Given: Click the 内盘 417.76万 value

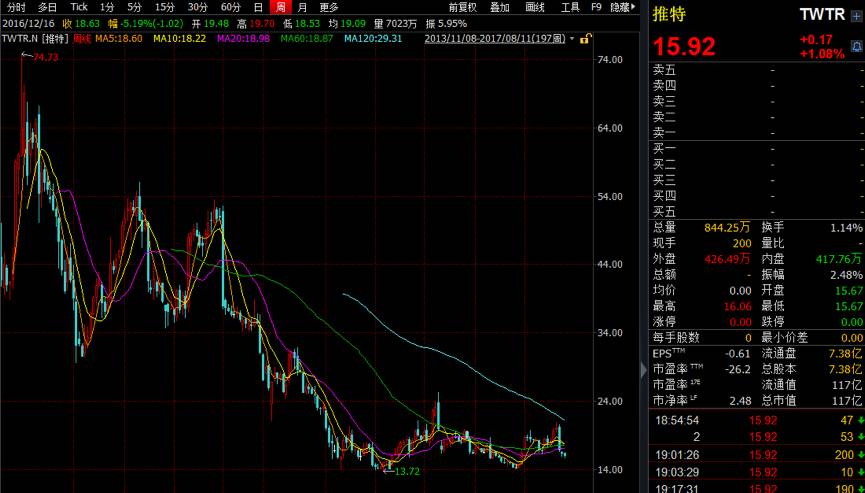Looking at the screenshot, I should (x=838, y=259).
